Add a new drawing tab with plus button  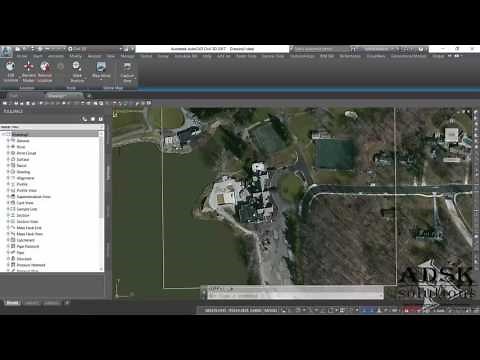(x=89, y=96)
